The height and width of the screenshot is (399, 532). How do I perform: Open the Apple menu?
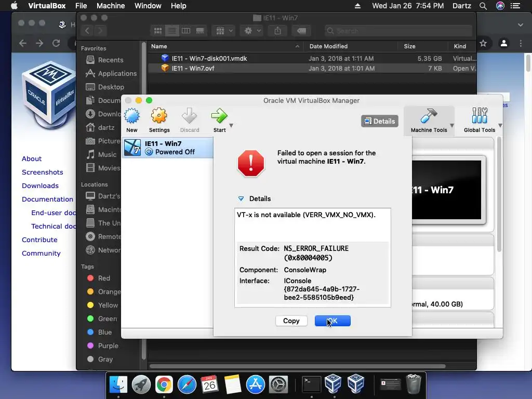point(14,5)
